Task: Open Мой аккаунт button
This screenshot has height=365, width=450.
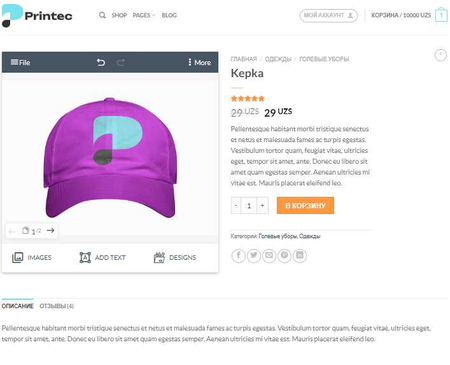Action: coord(328,16)
